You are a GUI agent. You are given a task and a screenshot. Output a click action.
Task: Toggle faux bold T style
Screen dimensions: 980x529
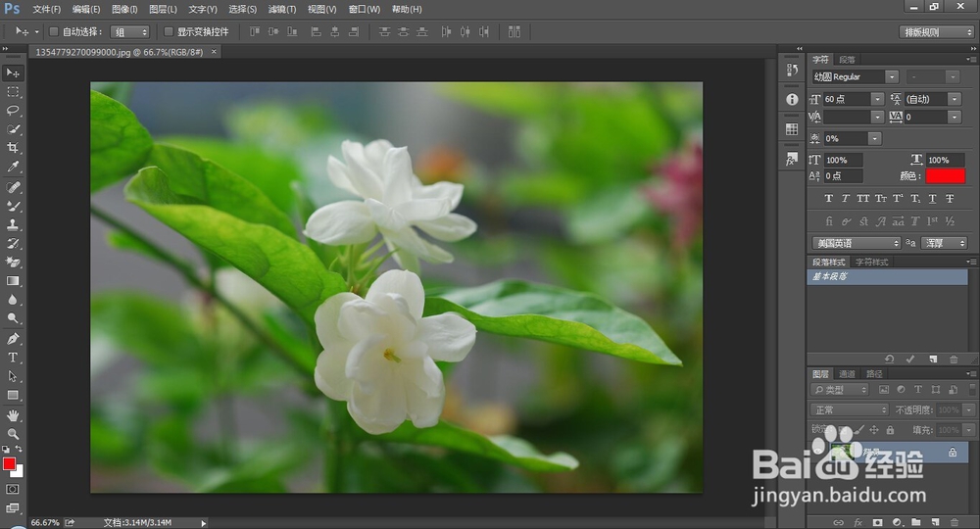tap(829, 199)
